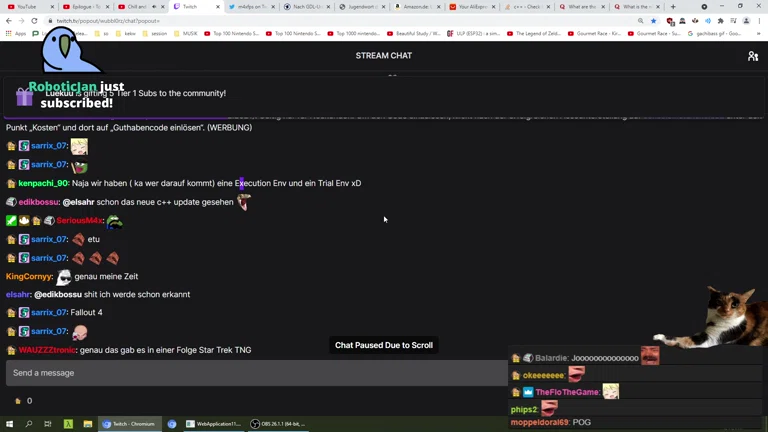The image size is (768, 432).
Task: Click the browser back arrow
Action: point(9,20)
